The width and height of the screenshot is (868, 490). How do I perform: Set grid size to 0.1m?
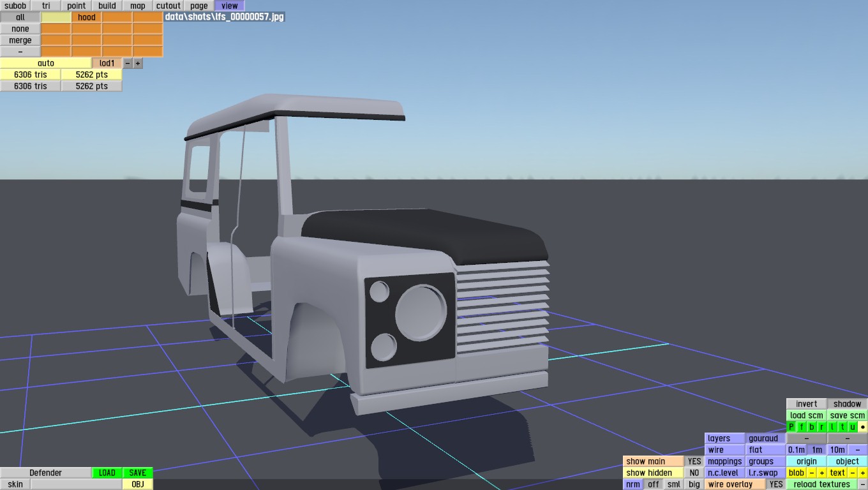pyautogui.click(x=797, y=450)
